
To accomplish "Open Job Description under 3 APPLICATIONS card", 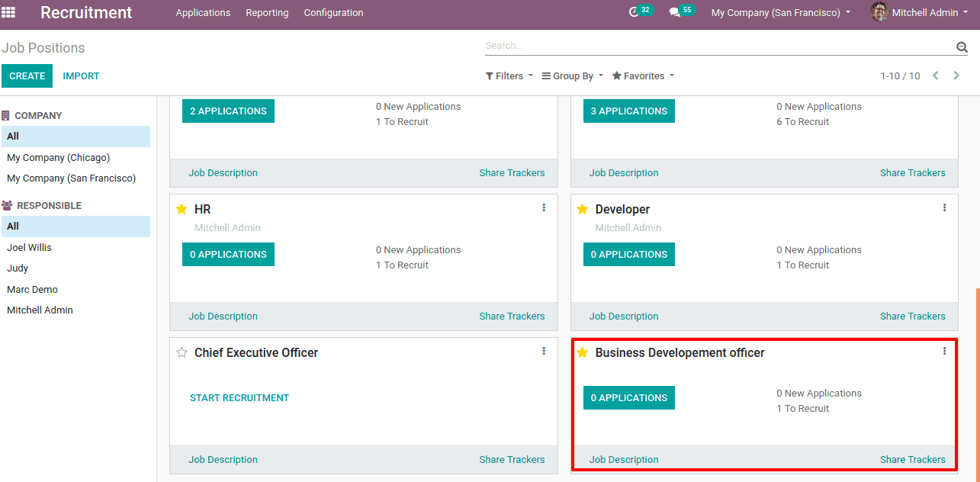I will pos(624,172).
